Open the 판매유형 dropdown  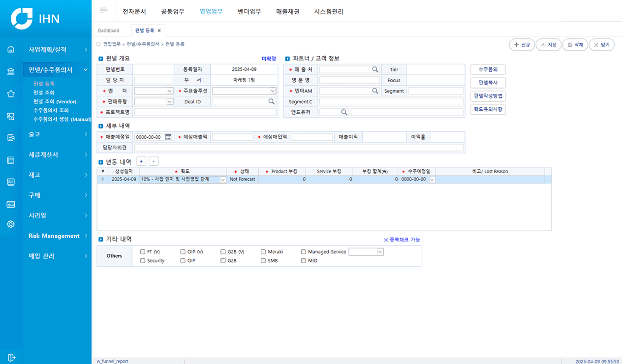click(x=170, y=101)
